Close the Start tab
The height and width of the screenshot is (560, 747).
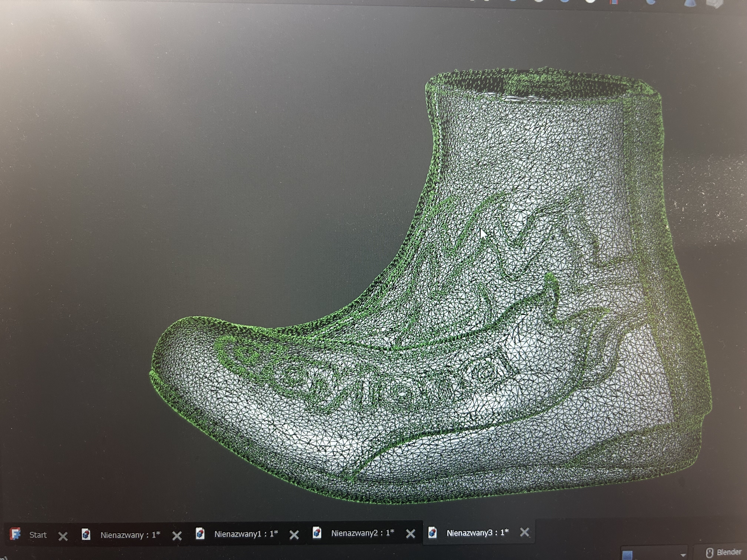click(x=63, y=536)
